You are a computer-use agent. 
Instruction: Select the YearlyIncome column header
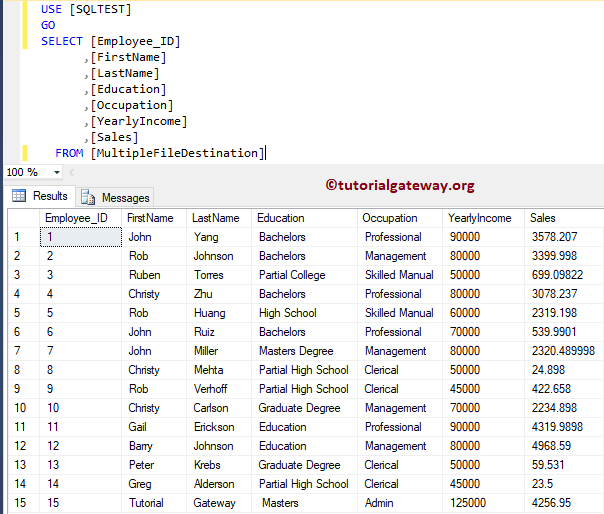coord(483,218)
